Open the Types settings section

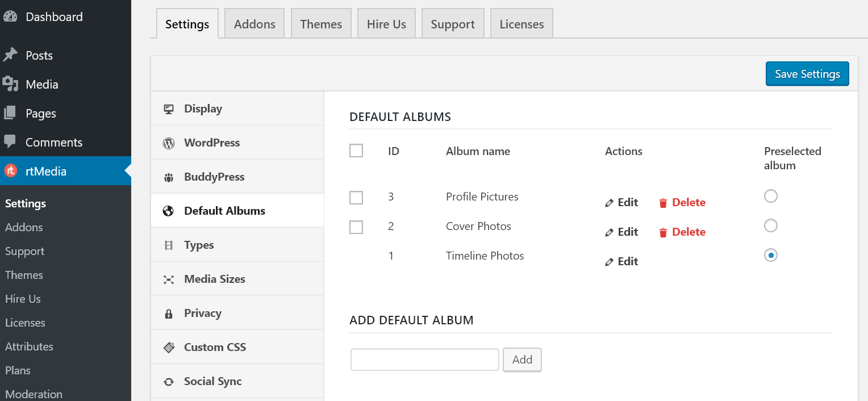(199, 244)
